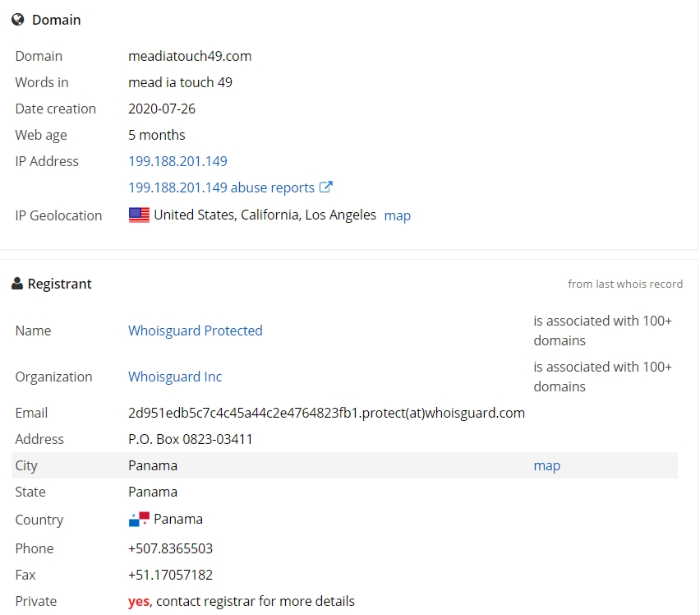Viewport: 700px width, 615px height.
Task: Click the Panama flag icon
Action: pos(140,520)
